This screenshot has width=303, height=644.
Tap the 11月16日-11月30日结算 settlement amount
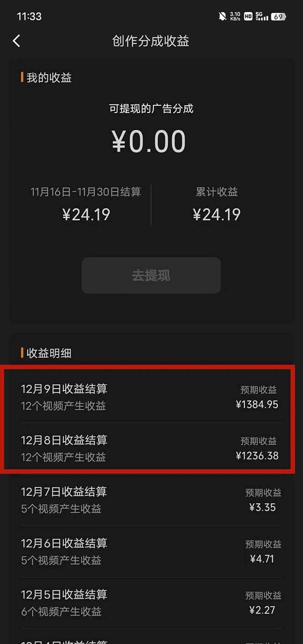(x=86, y=215)
